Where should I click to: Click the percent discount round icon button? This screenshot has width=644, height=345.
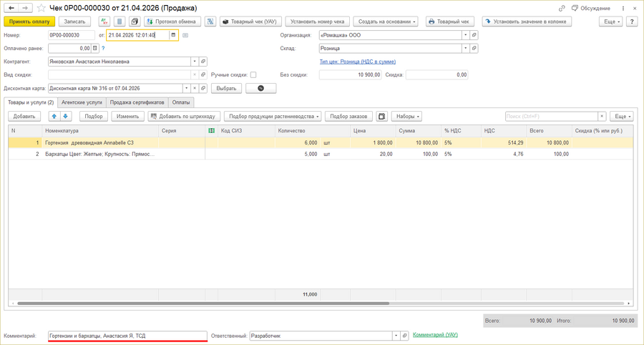pos(260,89)
